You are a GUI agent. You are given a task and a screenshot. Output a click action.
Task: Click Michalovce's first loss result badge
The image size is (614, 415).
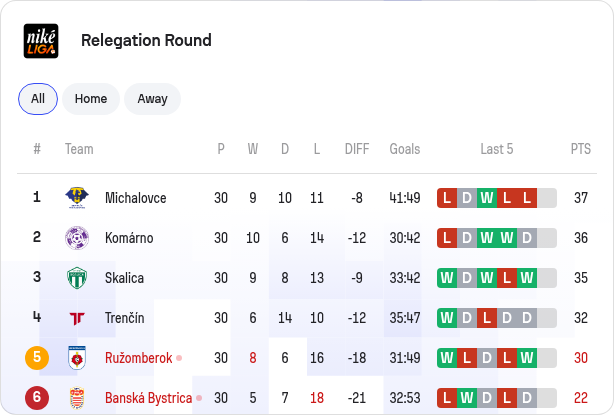coord(447,198)
